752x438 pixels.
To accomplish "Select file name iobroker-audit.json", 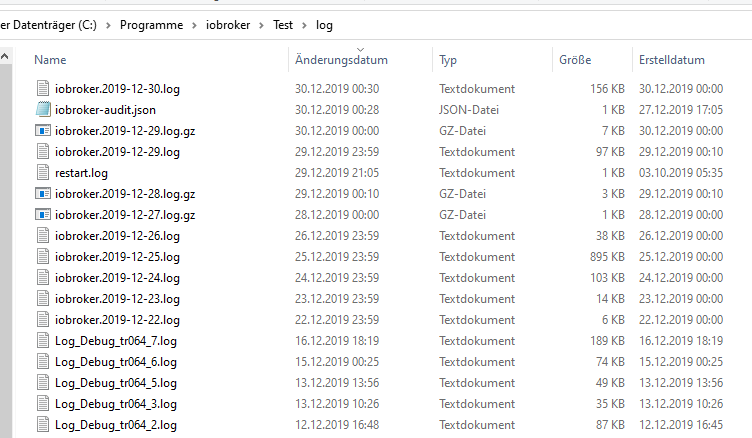I will [106, 110].
